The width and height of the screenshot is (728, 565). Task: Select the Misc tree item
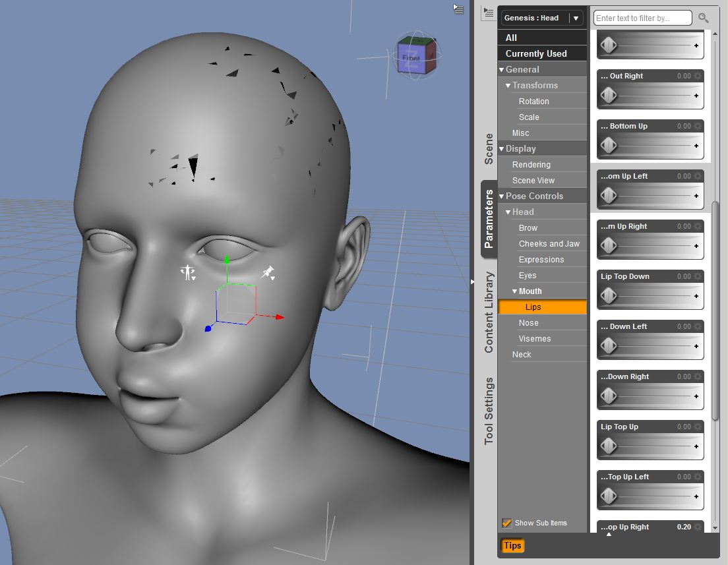tap(520, 133)
